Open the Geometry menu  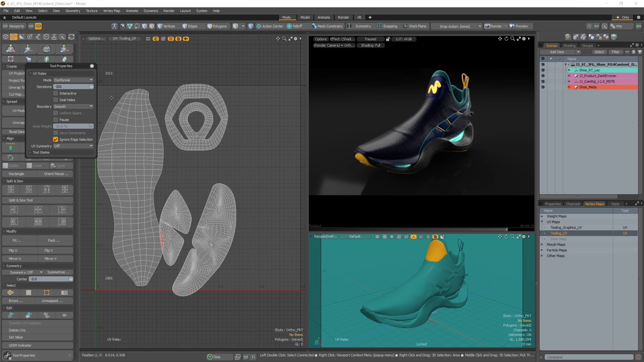click(x=73, y=11)
